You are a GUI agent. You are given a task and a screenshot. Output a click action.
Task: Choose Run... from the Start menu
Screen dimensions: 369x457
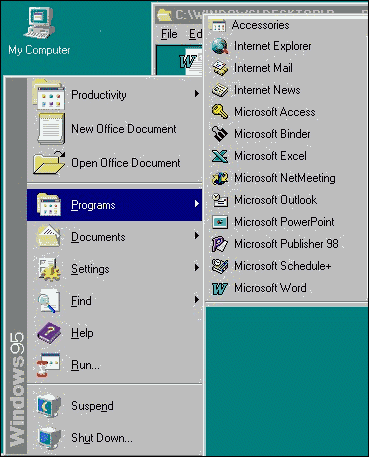click(x=115, y=365)
